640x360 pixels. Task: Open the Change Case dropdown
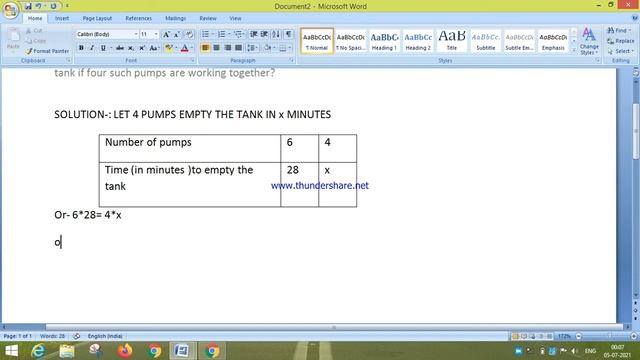[154, 48]
